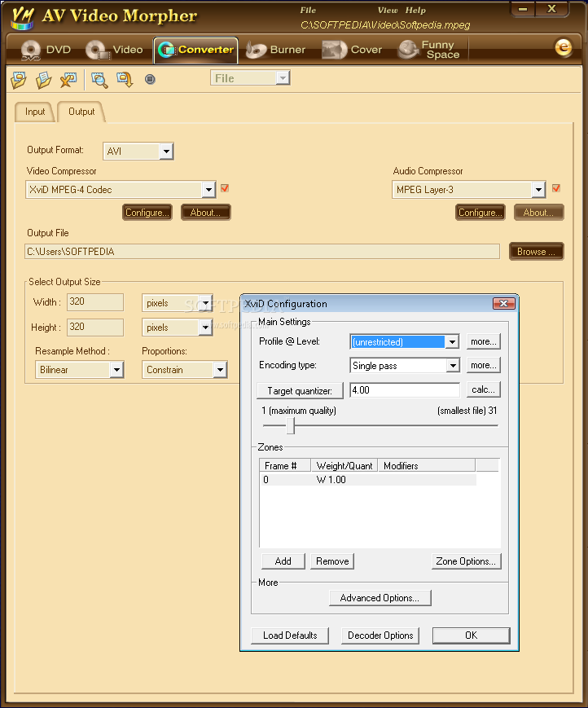
Task: Open the Cover module
Action: (x=352, y=50)
